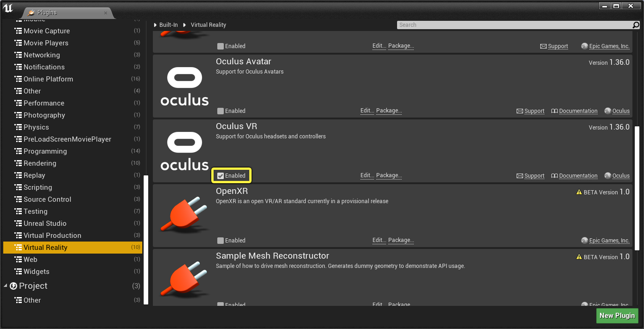Select the Performance category

point(73,103)
